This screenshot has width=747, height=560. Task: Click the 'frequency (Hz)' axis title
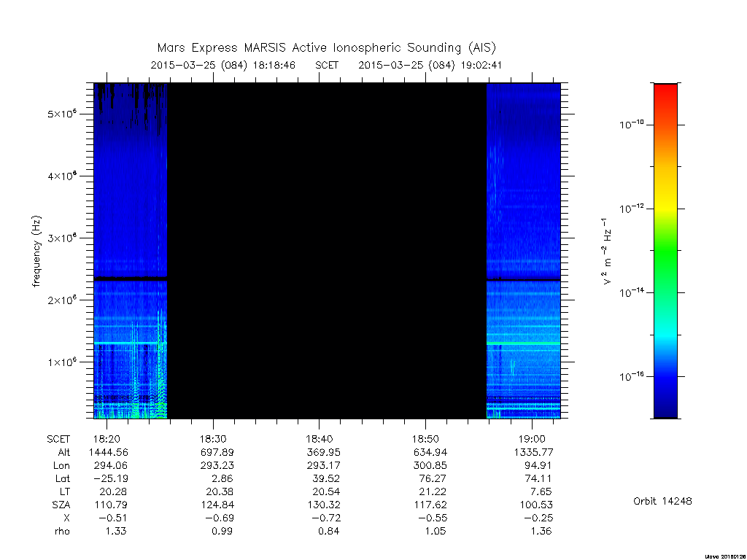(36, 251)
